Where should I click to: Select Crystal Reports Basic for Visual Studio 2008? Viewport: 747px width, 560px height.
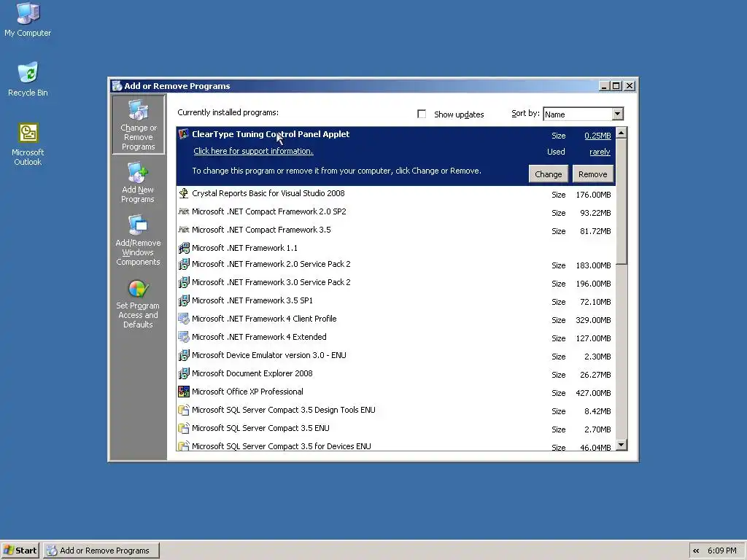coord(395,194)
